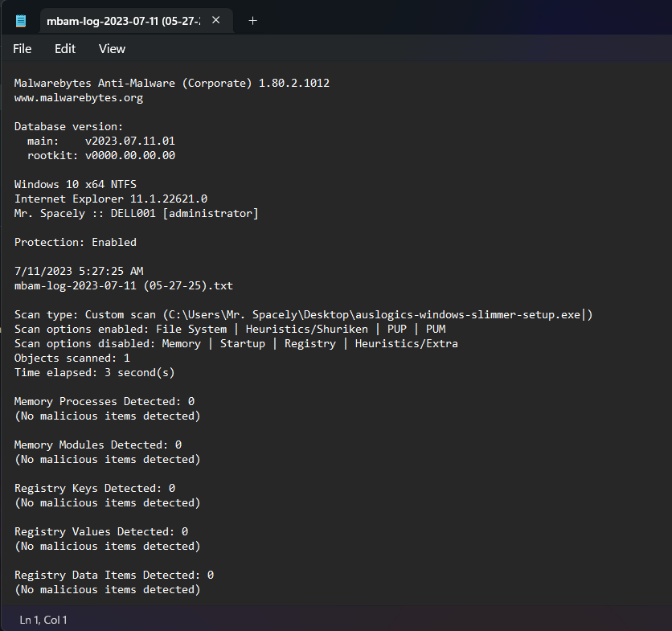The image size is (672, 631).
Task: Click the line 'Malwarebytes Anti-Malware (Corporate) 1.80.2.1012'
Action: (172, 83)
